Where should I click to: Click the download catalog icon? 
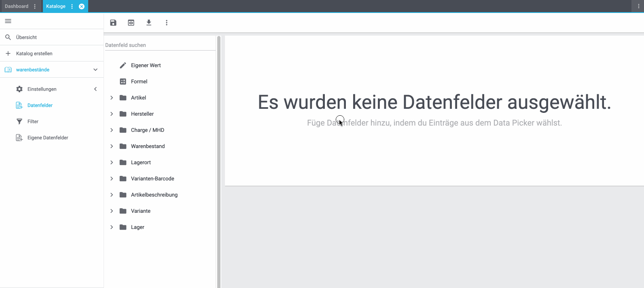(149, 23)
